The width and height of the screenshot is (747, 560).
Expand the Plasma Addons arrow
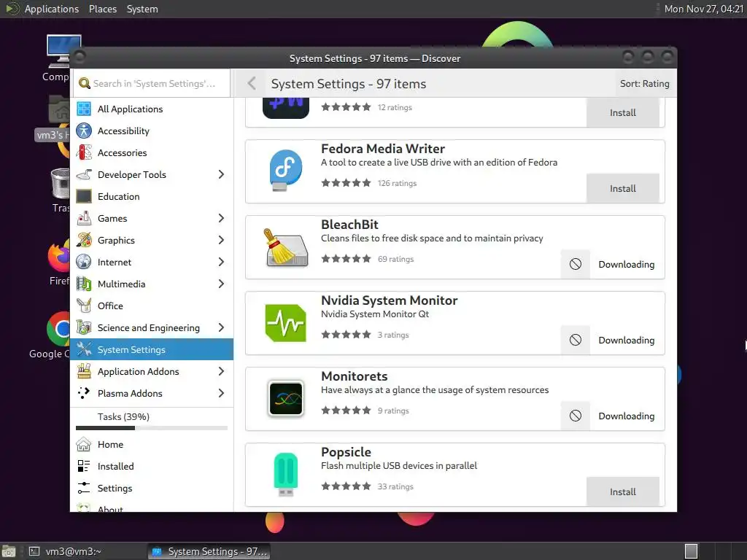pyautogui.click(x=221, y=393)
